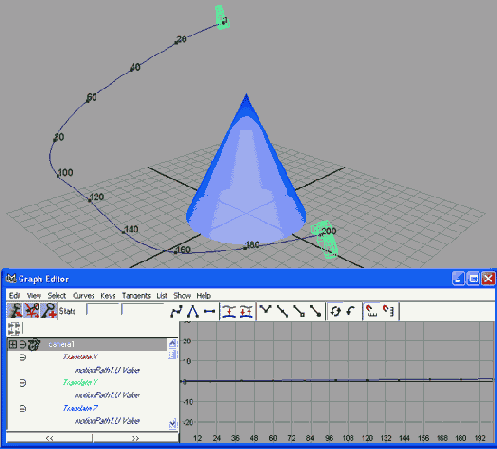
Task: Open the Select menu
Action: (57, 296)
